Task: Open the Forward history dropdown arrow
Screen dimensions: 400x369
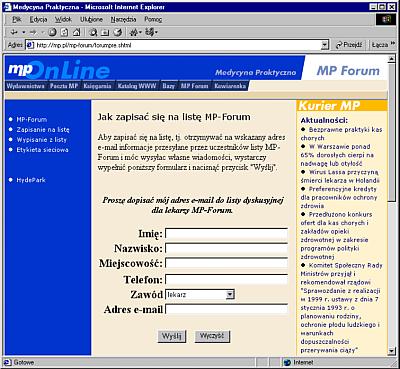Action: point(42,32)
